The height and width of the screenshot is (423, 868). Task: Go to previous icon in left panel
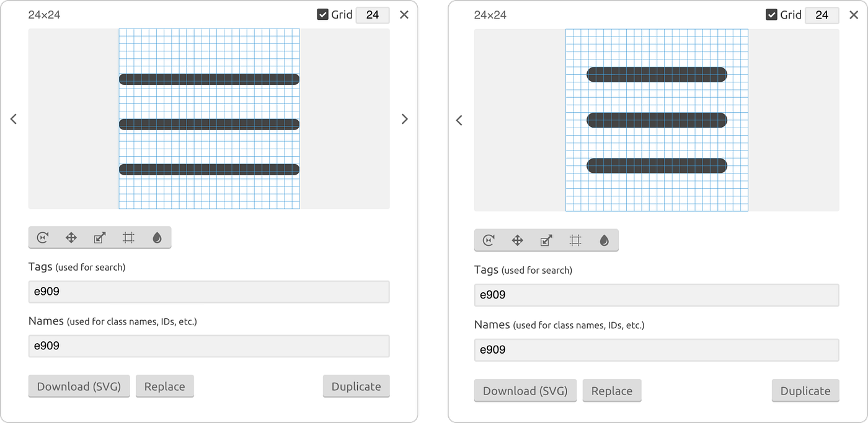[14, 119]
